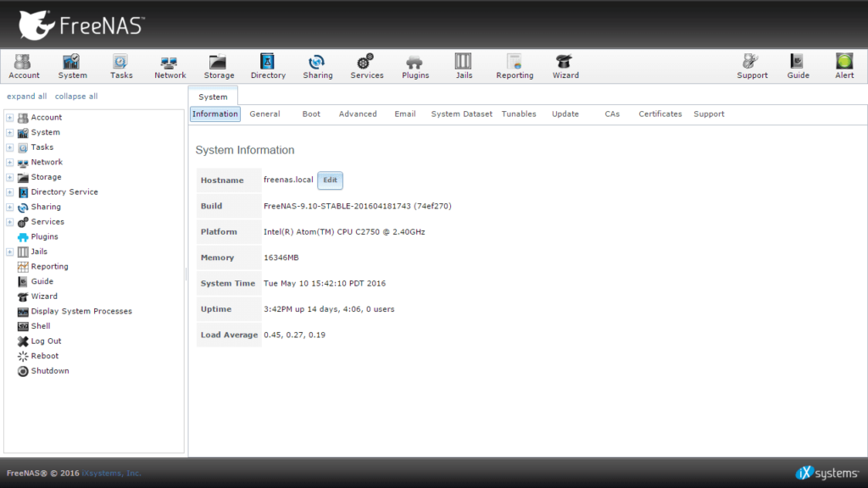Edit the hostname freenas.local

[x=330, y=180]
